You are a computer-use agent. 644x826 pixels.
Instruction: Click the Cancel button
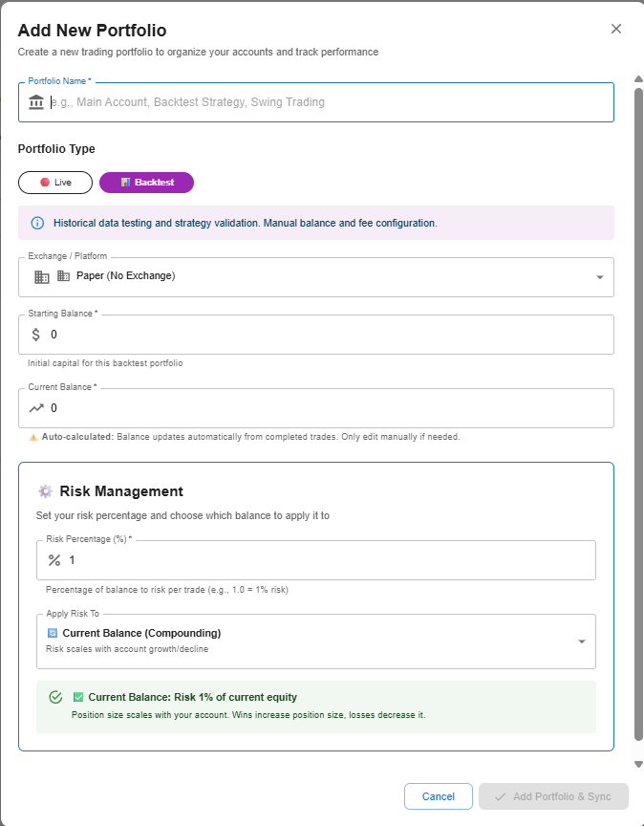[x=439, y=796]
